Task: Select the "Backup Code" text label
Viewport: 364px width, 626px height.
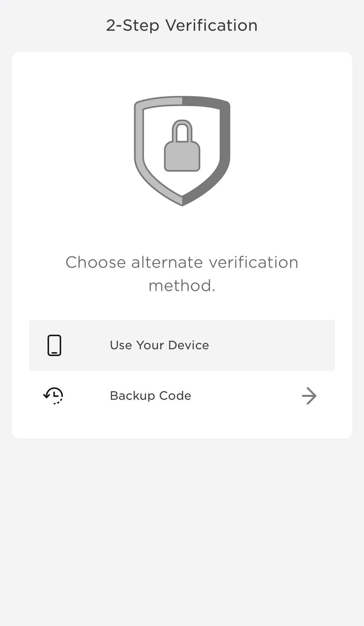Action: 150,396
